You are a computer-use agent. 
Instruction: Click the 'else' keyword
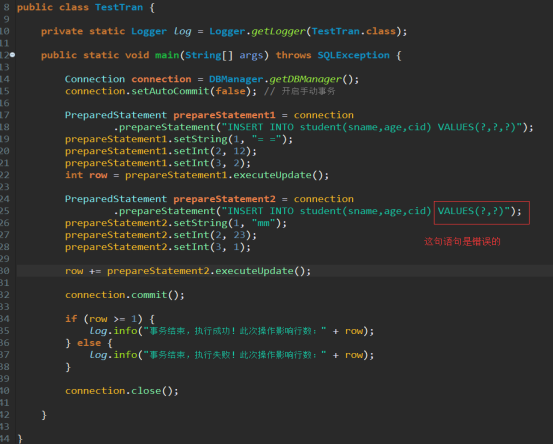[x=89, y=343]
